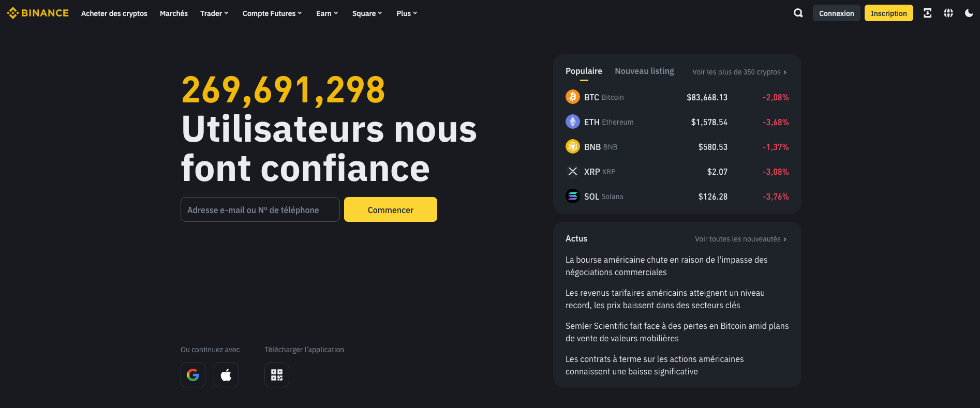980x408 pixels.
Task: Click the Inscription button
Action: (x=888, y=13)
